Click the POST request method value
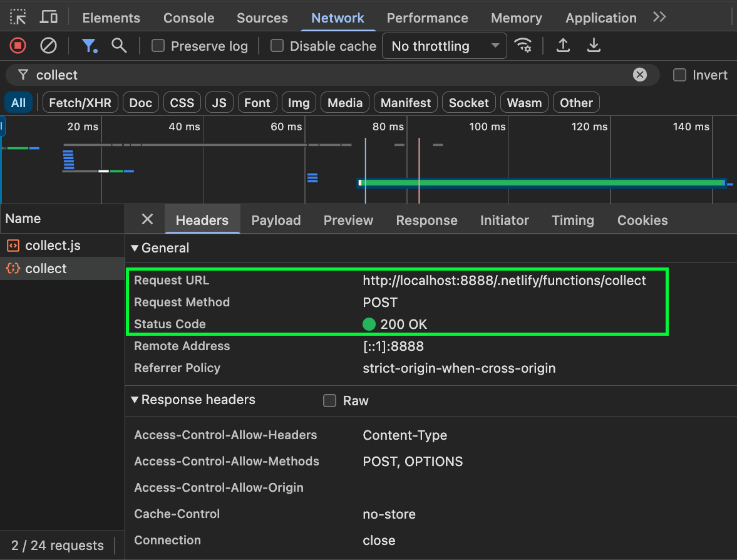 (x=380, y=303)
